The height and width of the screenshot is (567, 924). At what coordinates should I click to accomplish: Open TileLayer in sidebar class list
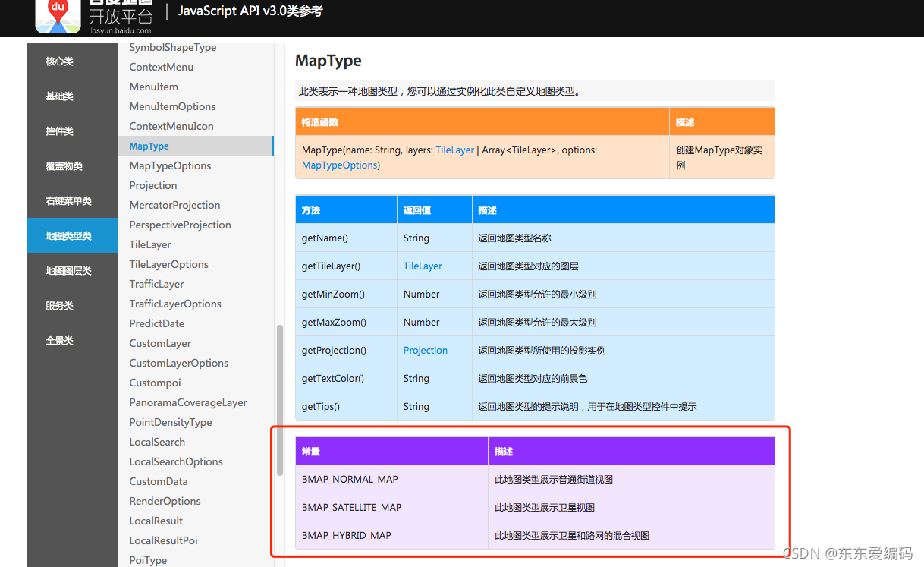coord(150,244)
